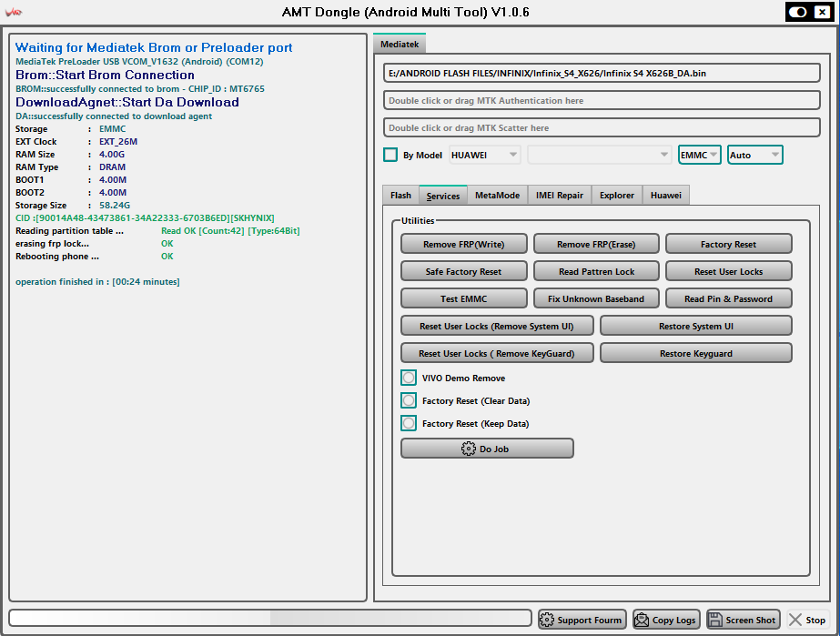Click Reset User Locks (Remove KeyGuard)
The width and height of the screenshot is (840, 636).
497,353
